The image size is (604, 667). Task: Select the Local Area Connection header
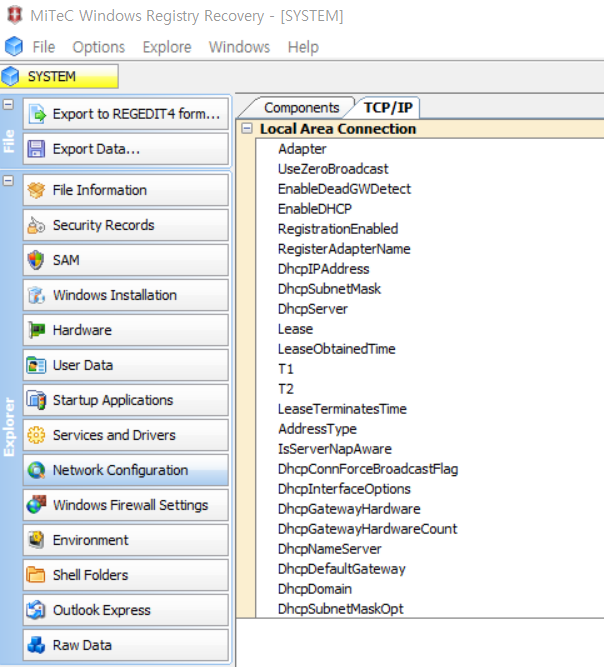(420, 128)
